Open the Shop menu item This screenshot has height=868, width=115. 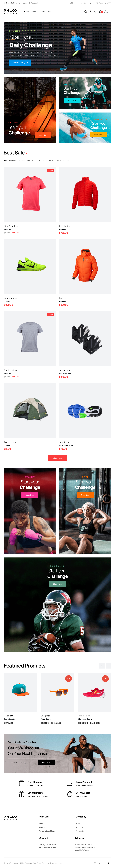pos(50,11)
